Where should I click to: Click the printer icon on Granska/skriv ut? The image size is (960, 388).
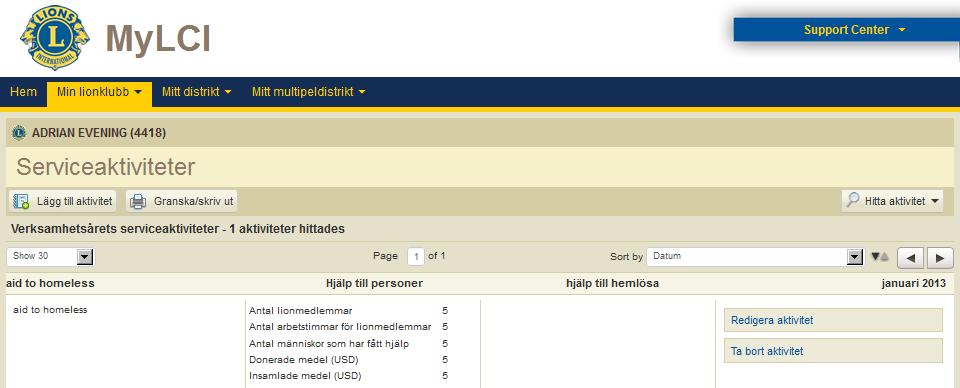point(139,201)
